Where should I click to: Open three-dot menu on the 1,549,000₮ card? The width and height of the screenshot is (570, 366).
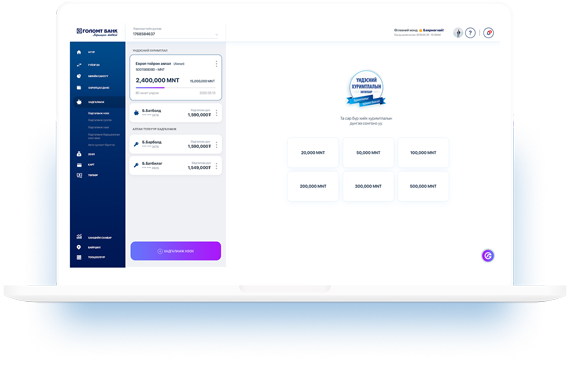(x=216, y=166)
